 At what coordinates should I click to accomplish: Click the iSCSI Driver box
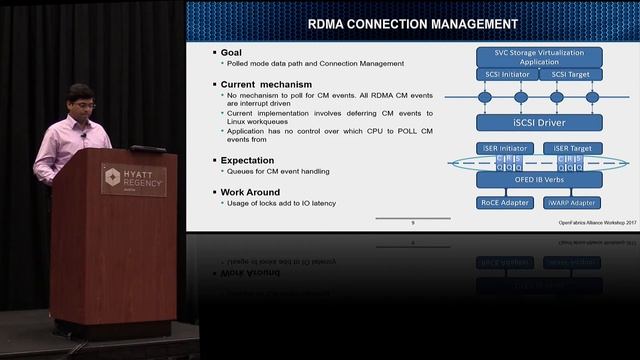tap(539, 122)
